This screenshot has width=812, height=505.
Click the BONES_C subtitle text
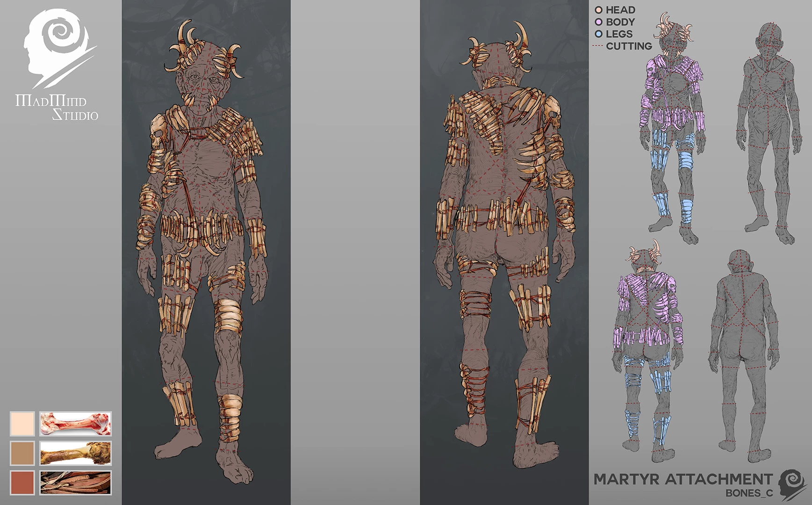749,493
